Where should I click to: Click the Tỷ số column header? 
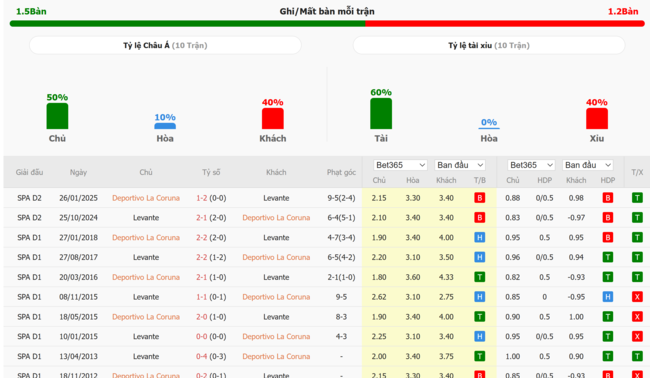click(211, 172)
